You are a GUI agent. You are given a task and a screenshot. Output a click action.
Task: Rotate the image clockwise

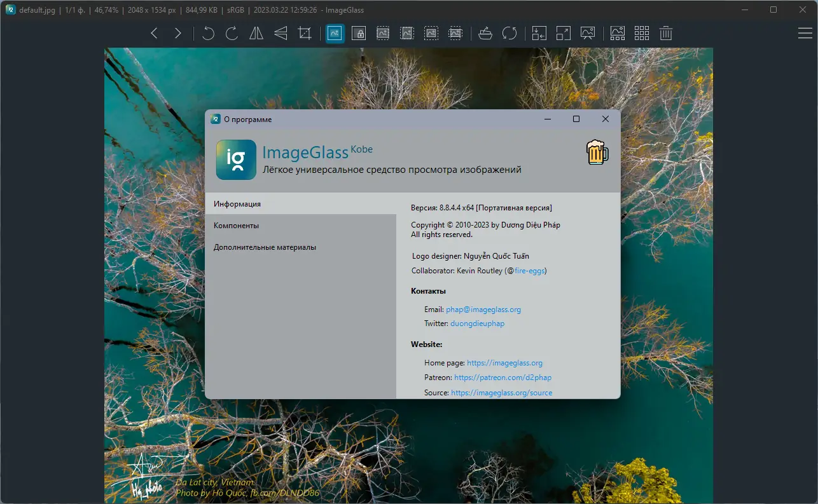tap(232, 33)
